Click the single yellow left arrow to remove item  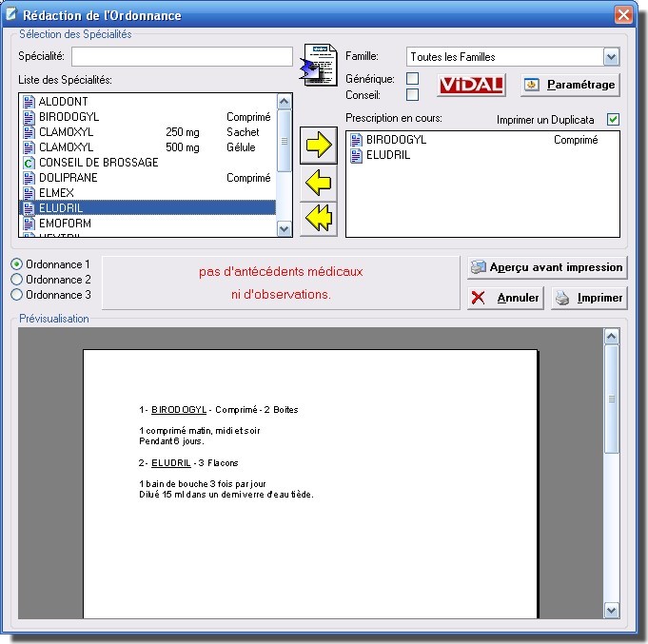coord(320,184)
